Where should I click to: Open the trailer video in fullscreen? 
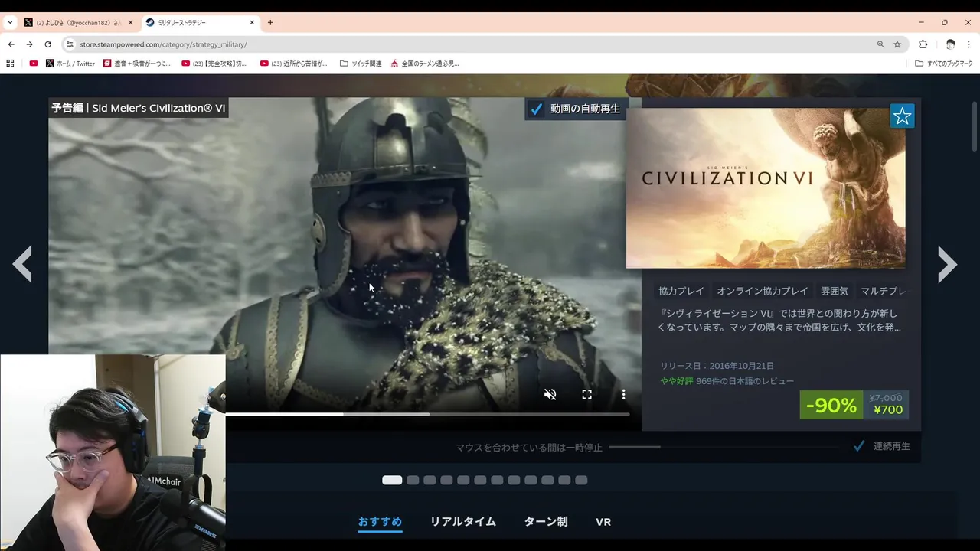click(x=586, y=394)
